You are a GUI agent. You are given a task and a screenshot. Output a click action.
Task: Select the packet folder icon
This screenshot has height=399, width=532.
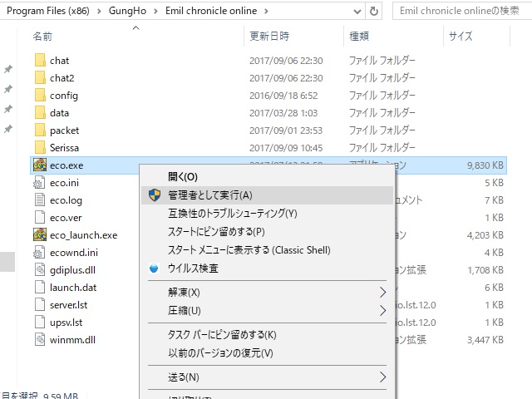[x=40, y=130]
